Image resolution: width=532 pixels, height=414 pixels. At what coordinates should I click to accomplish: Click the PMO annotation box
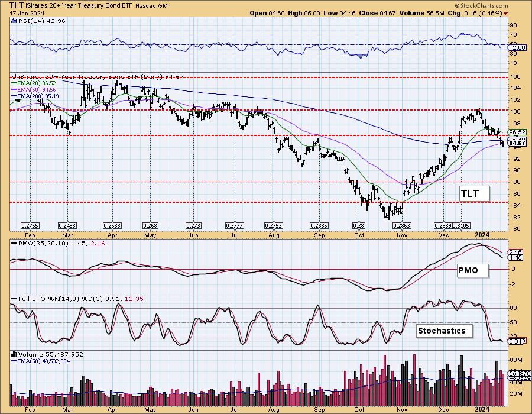473,270
